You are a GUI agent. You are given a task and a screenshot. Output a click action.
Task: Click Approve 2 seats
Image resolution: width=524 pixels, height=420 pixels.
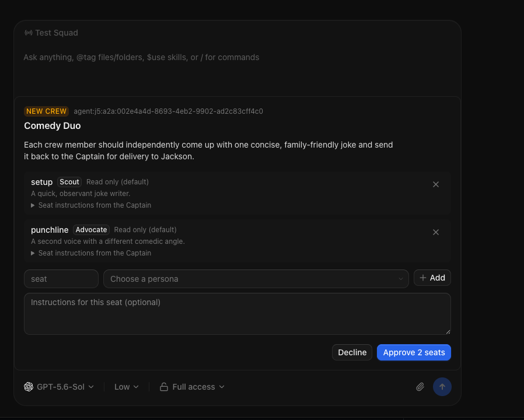(x=414, y=352)
